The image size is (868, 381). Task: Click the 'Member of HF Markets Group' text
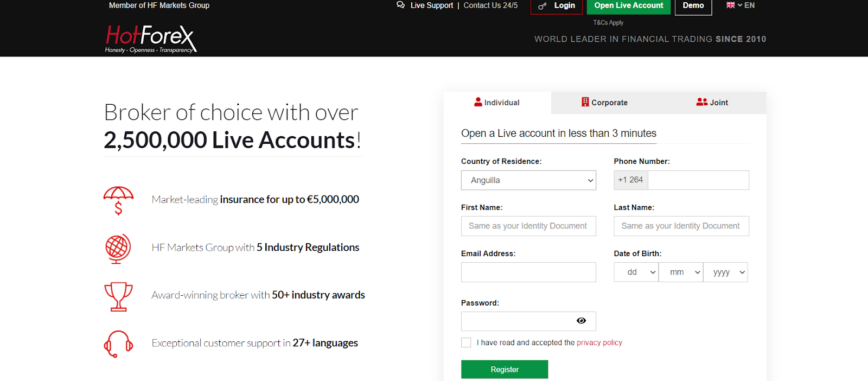(159, 5)
